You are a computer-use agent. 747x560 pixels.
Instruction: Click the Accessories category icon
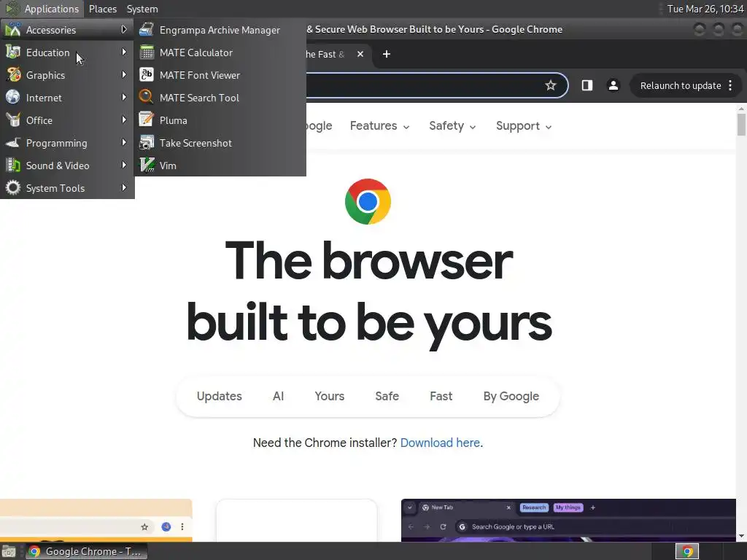[13, 29]
